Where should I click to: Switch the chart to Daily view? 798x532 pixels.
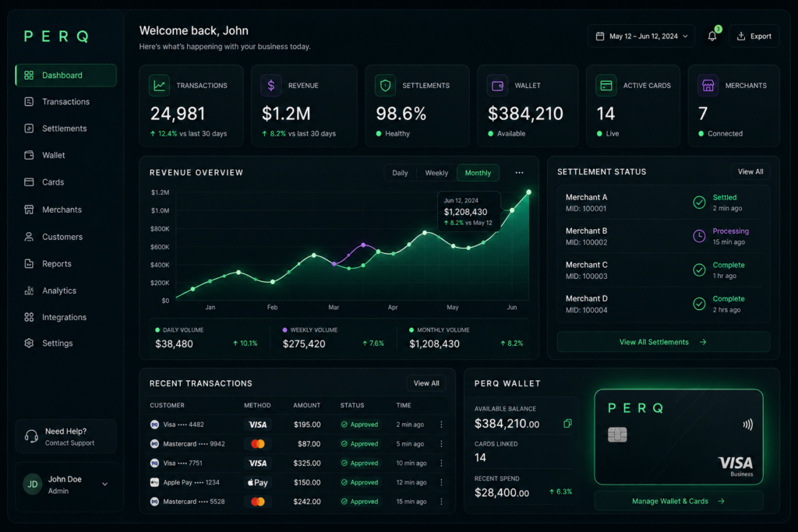[400, 173]
